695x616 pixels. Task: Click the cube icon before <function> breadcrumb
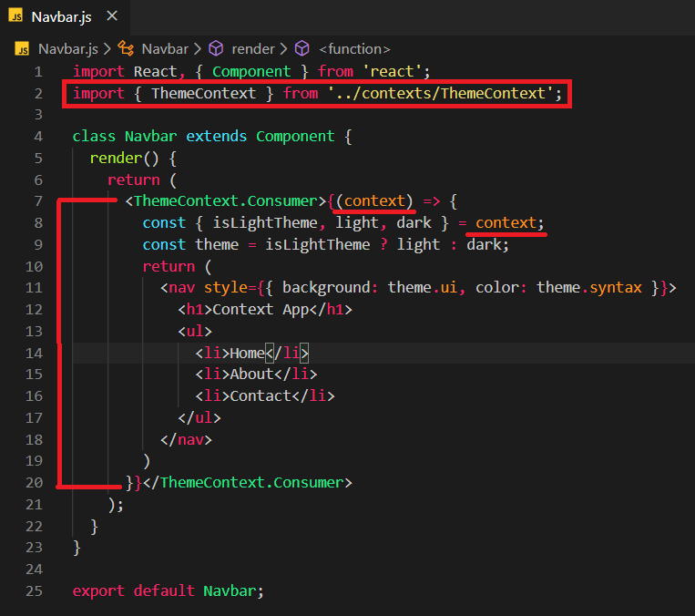pos(302,49)
